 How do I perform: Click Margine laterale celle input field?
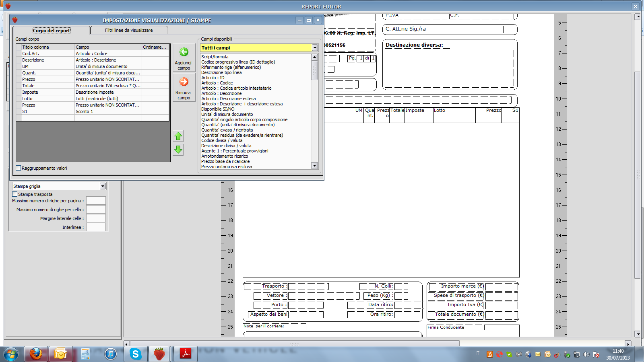point(96,218)
